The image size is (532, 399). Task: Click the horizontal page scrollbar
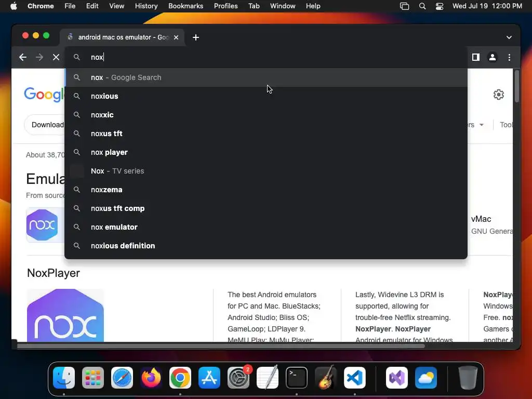221,345
